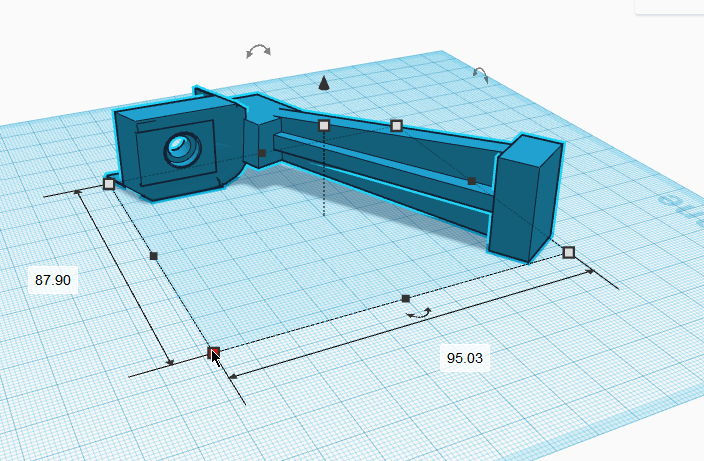Viewport: 704px width, 461px height.
Task: Click the white height handle above the dotted vertical line
Action: coord(324,126)
